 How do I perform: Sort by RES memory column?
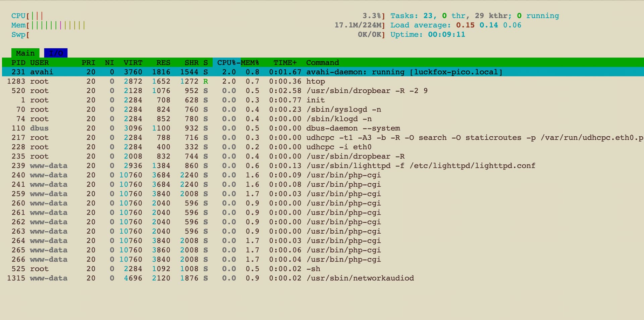(x=163, y=62)
